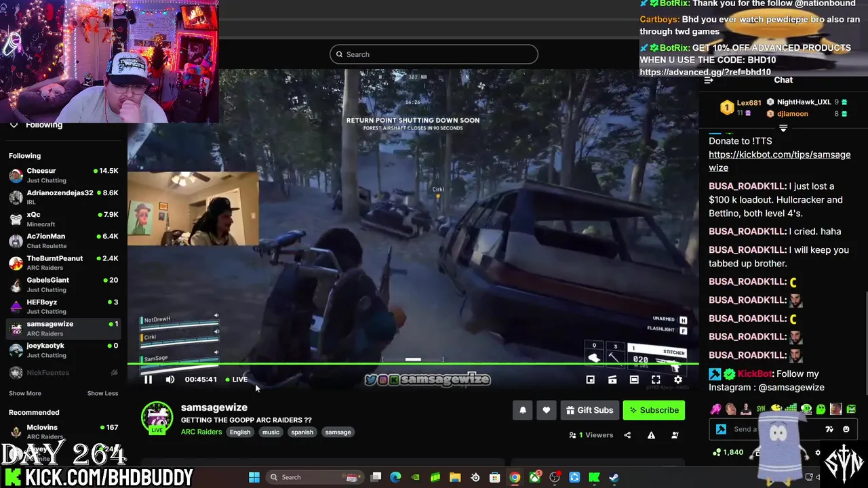Open GabelsGiant channel in sidebar

click(64, 284)
